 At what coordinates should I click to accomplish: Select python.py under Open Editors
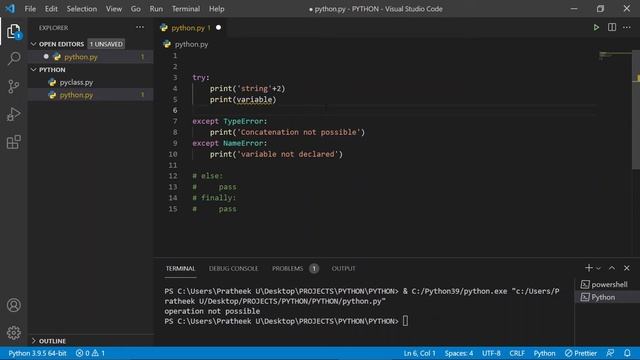(91, 57)
